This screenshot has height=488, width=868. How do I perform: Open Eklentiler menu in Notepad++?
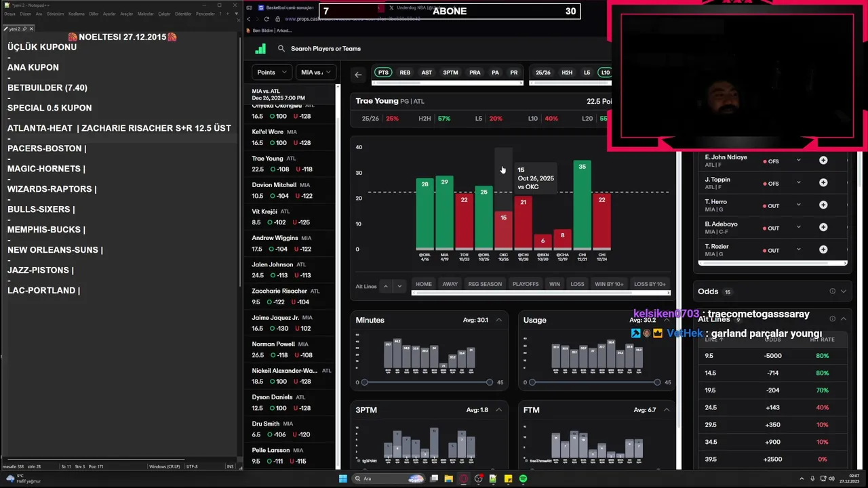pos(183,14)
